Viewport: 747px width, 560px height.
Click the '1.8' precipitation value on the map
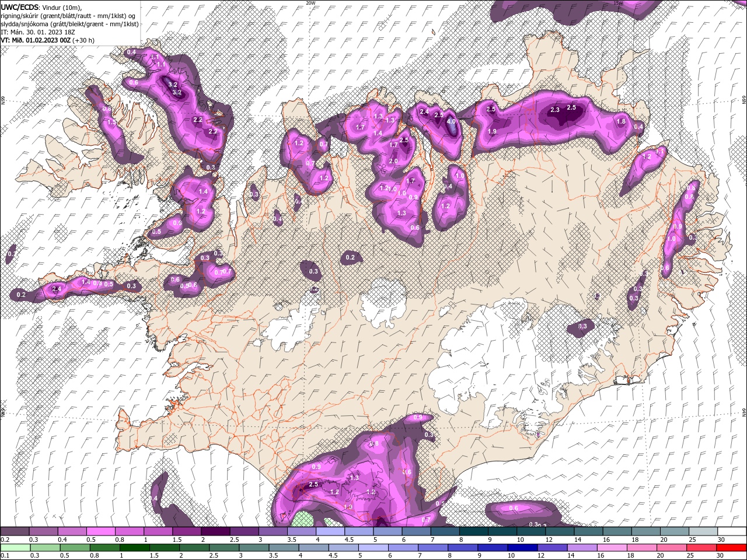coord(621,121)
